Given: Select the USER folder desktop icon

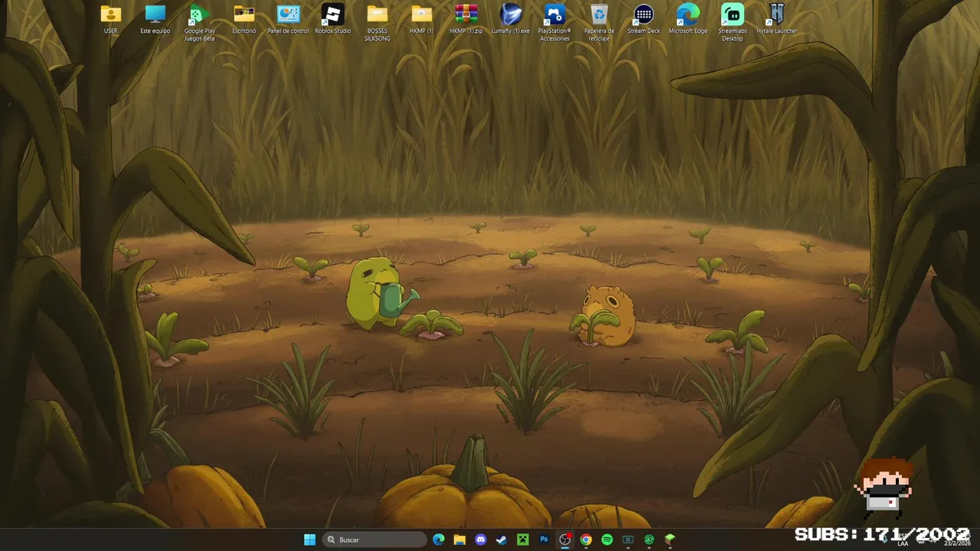Looking at the screenshot, I should tap(111, 20).
